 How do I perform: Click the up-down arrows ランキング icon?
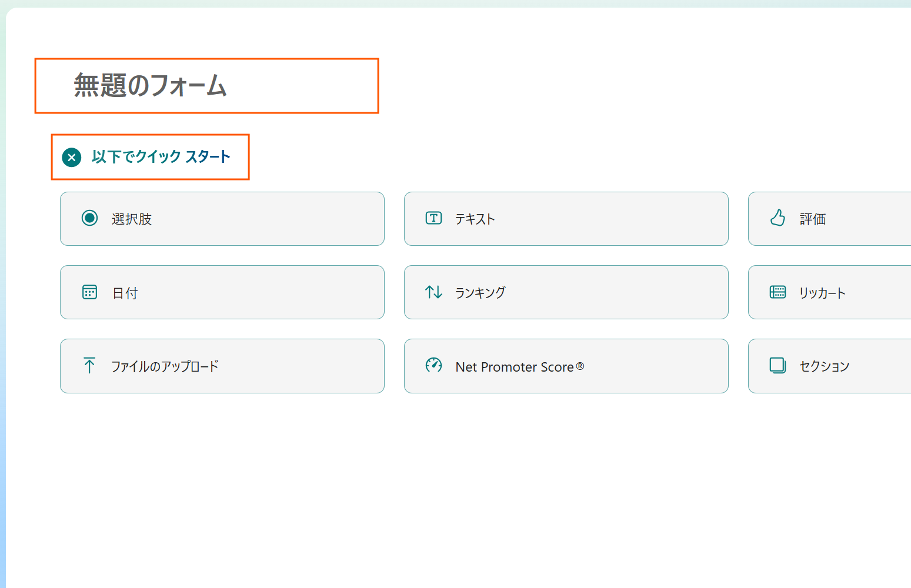coord(433,292)
